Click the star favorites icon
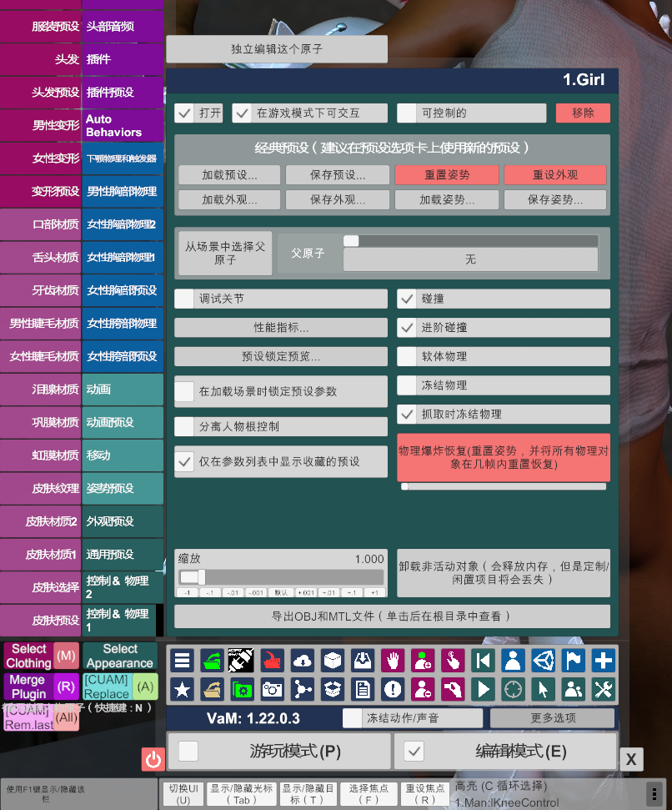This screenshot has width=672, height=810. pos(183,689)
